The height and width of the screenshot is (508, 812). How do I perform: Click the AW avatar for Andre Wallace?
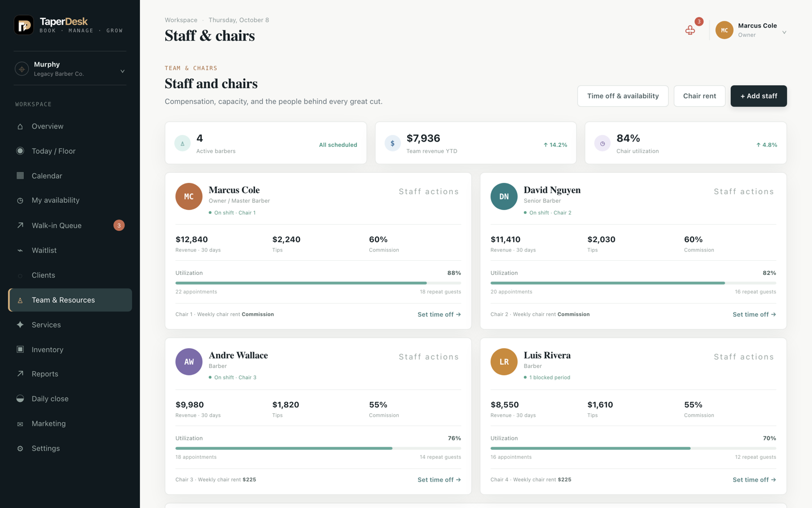(x=189, y=362)
